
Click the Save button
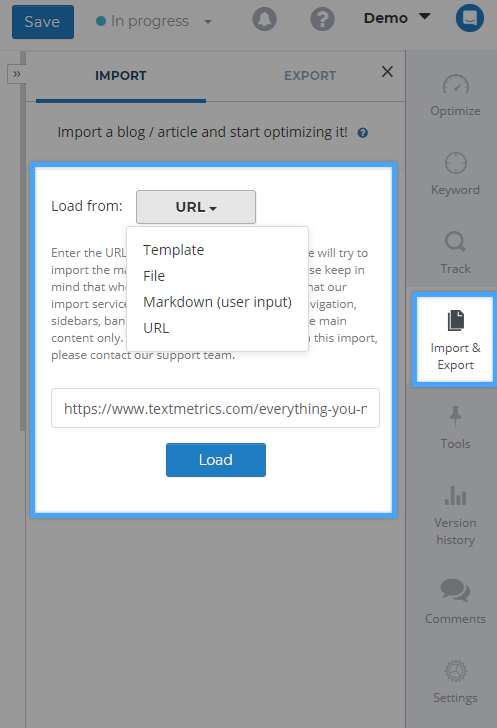tap(43, 22)
